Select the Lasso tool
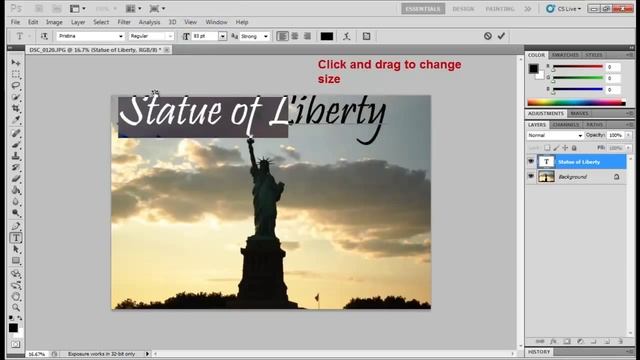The height and width of the screenshot is (360, 640). (16, 85)
